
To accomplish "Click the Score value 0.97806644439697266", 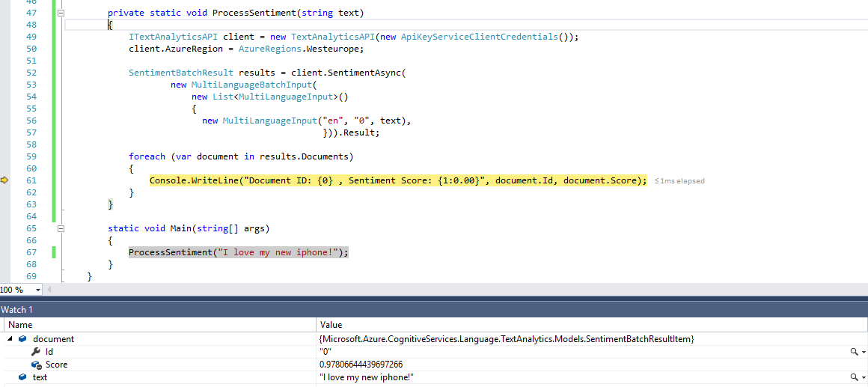I will (361, 365).
